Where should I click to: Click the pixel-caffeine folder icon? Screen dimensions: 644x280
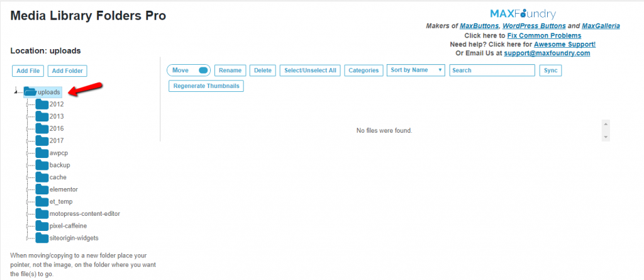[42, 226]
